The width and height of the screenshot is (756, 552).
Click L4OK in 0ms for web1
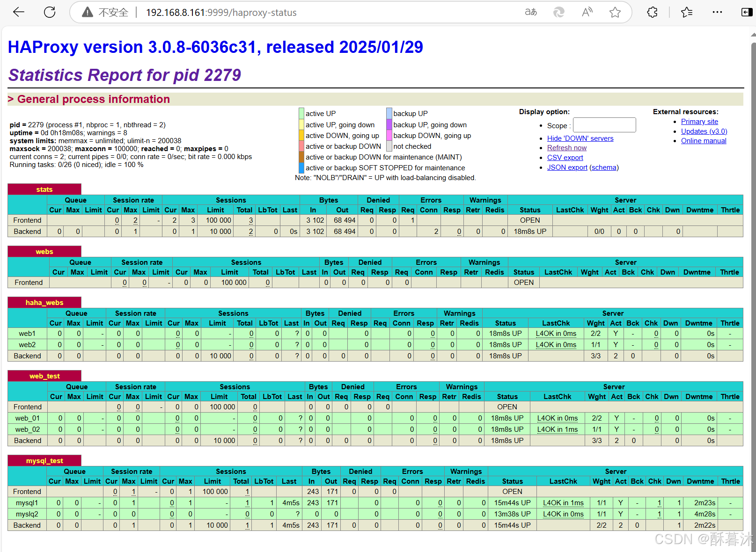point(556,334)
